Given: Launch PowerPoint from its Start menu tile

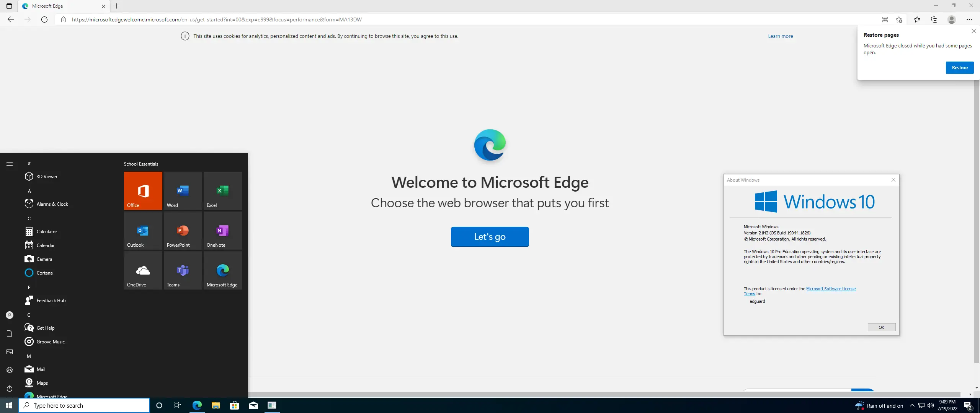Looking at the screenshot, I should coord(183,231).
